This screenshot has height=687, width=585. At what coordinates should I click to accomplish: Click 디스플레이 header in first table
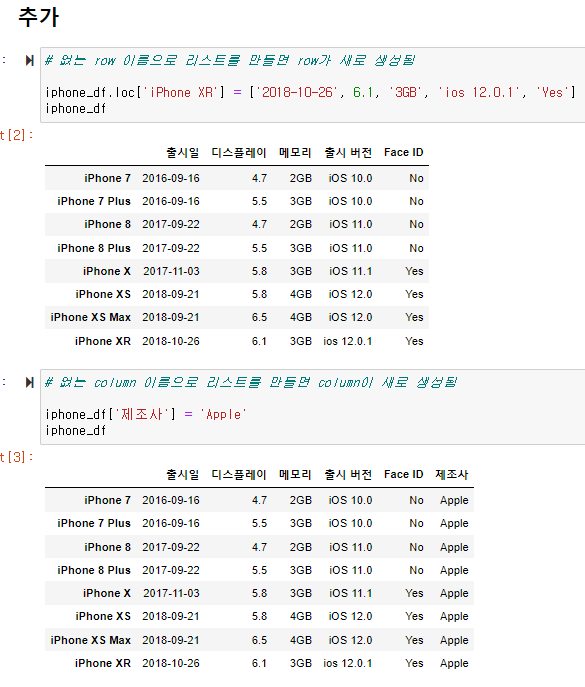coord(239,152)
